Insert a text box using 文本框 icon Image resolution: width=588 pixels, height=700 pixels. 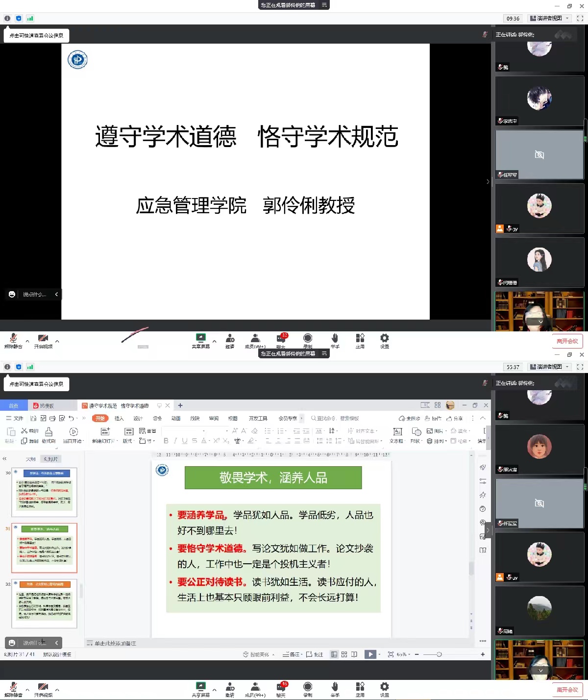click(397, 432)
